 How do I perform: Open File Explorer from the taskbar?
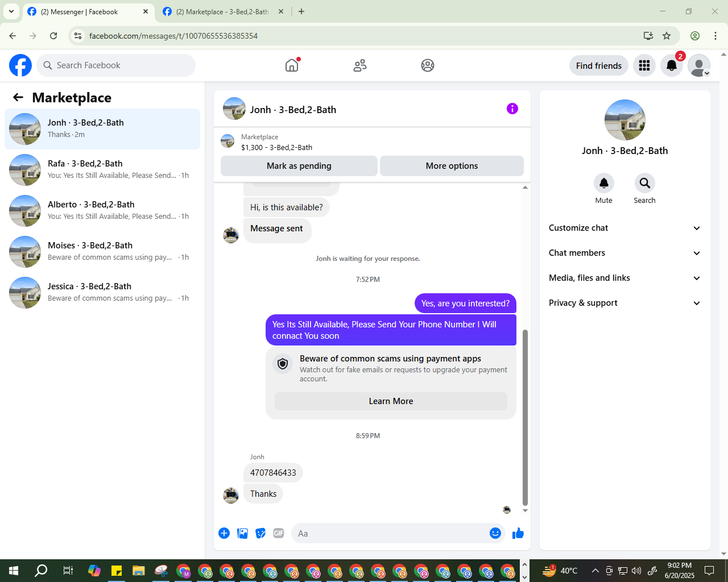pos(138,571)
